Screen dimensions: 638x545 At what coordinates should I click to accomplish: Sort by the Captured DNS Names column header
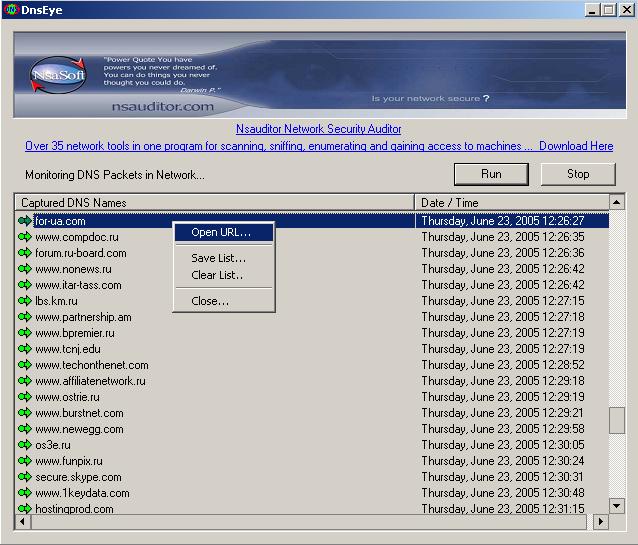coord(214,202)
